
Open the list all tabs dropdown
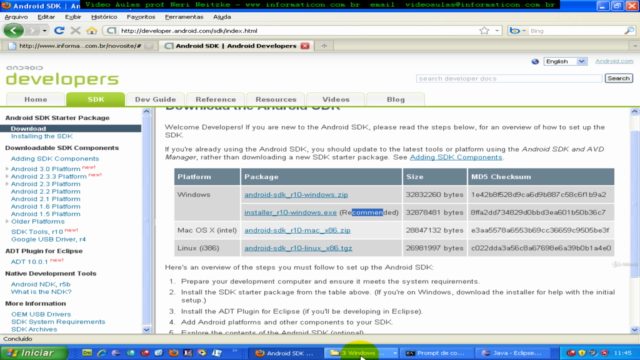[x=634, y=46]
